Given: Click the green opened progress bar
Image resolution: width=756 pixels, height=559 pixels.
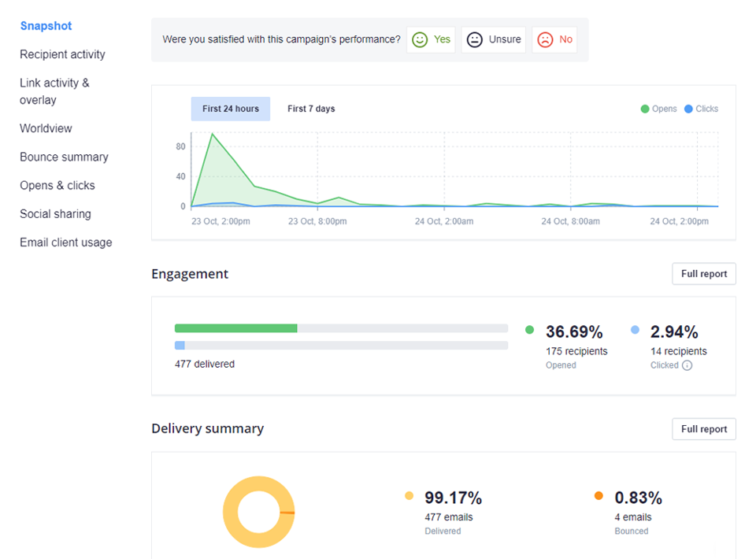Looking at the screenshot, I should tap(235, 328).
